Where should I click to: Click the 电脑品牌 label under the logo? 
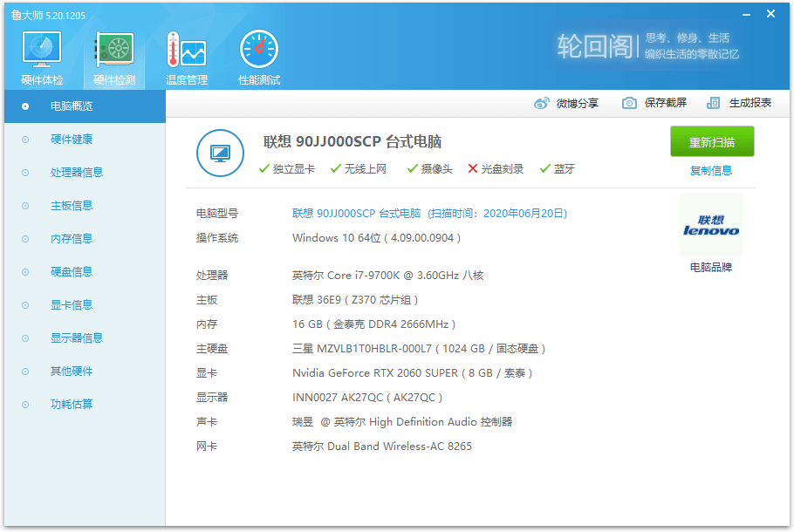point(711,267)
